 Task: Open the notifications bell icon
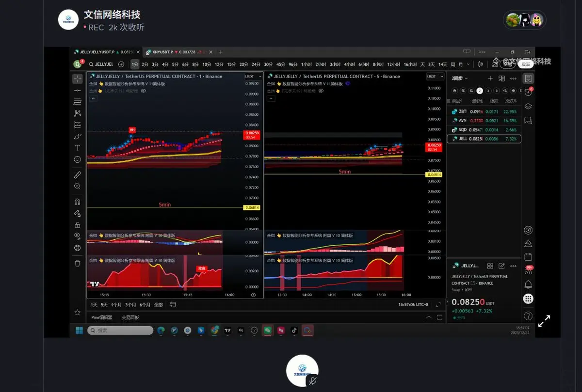pos(528,284)
